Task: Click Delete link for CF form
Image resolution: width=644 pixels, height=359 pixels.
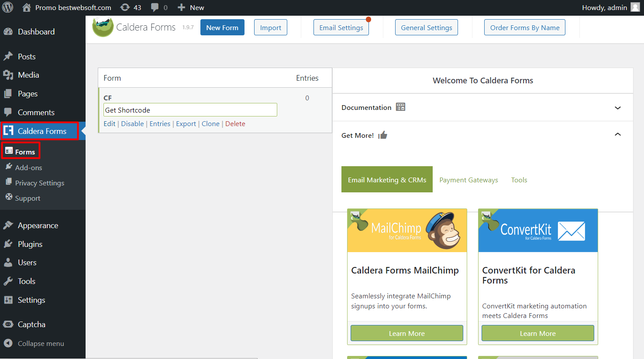Action: click(x=235, y=123)
